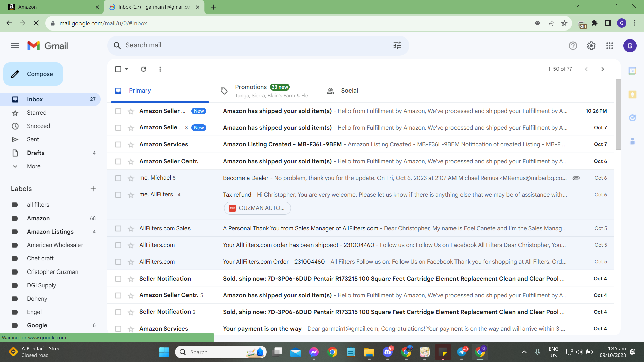This screenshot has height=362, width=644.
Task: Click the share this page icon
Action: tap(551, 23)
